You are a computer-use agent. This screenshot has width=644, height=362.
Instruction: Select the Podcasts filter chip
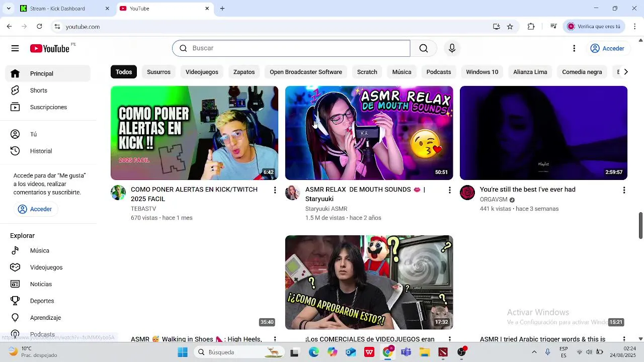439,72
